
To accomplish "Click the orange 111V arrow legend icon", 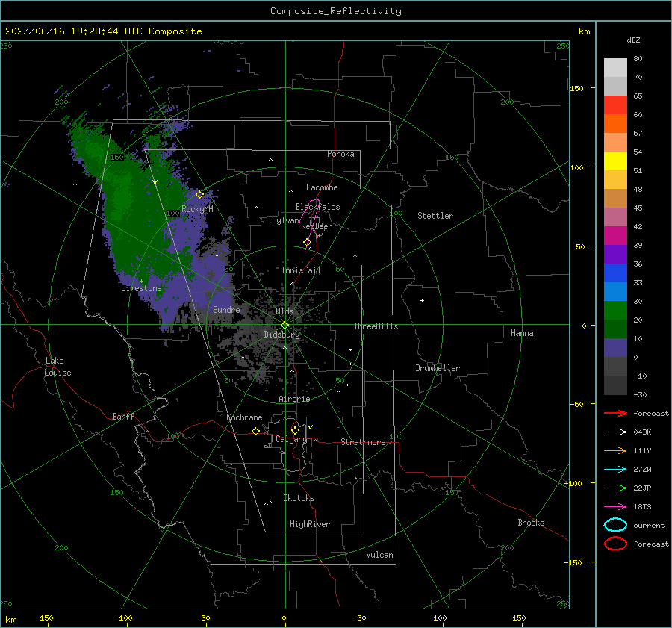I will (x=615, y=450).
